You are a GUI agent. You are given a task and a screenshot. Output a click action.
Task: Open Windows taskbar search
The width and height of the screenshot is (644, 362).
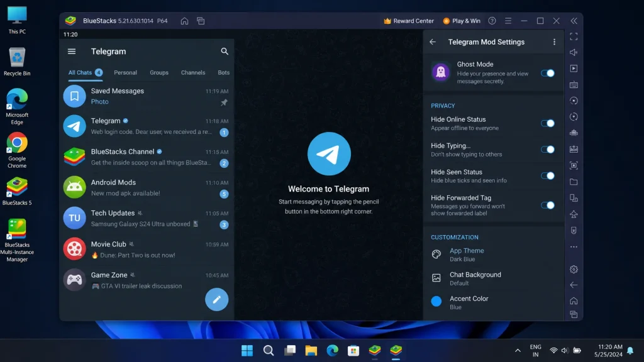pos(269,351)
